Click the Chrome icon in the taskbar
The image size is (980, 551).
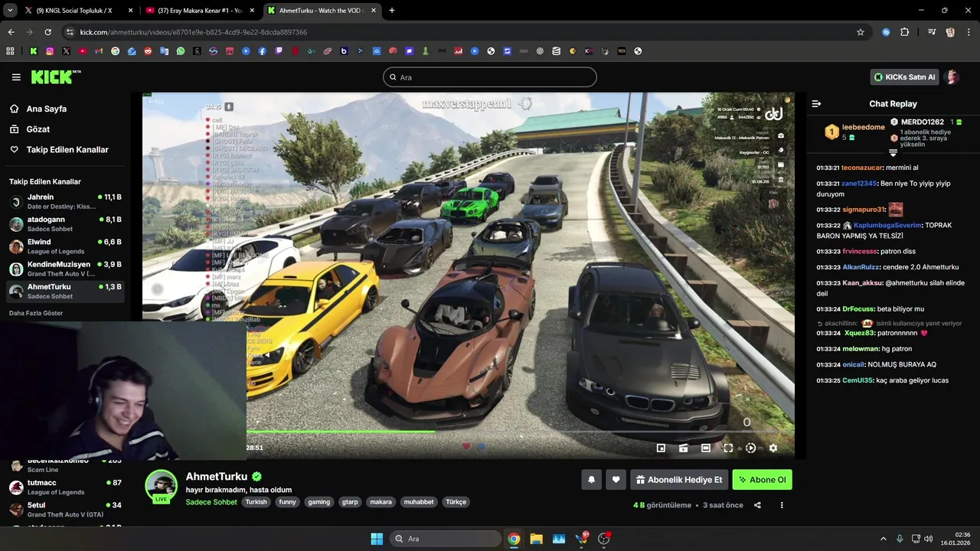click(514, 539)
